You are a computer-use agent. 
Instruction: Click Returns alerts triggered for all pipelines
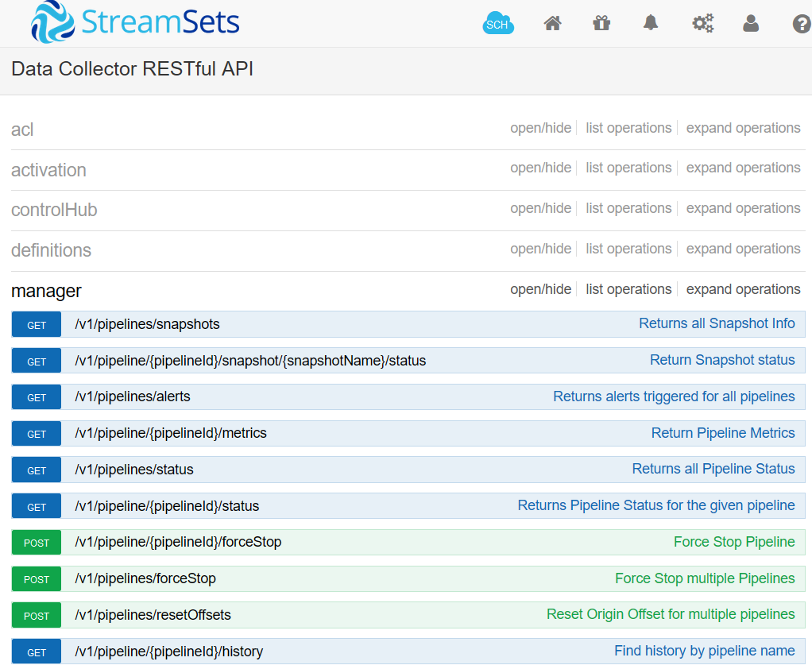[x=674, y=396]
